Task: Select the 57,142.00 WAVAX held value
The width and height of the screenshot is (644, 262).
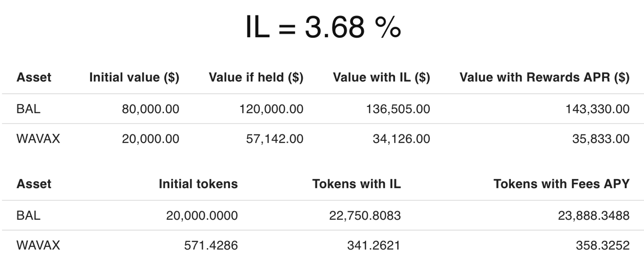Action: [274, 139]
